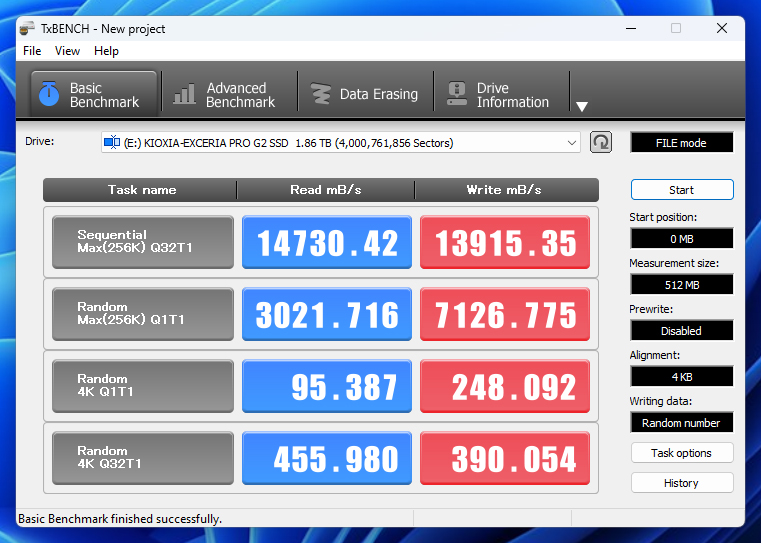Image resolution: width=761 pixels, height=543 pixels.
Task: Open the File menu
Action: [x=32, y=51]
